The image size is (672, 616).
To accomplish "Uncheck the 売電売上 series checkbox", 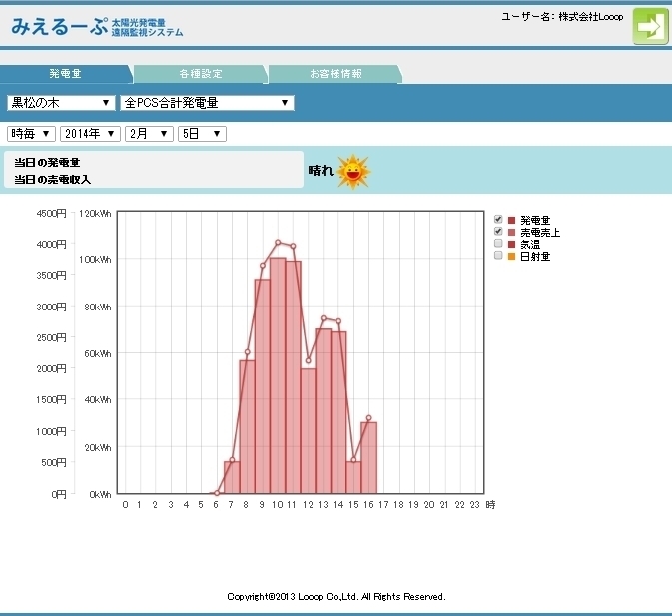I will (x=498, y=232).
